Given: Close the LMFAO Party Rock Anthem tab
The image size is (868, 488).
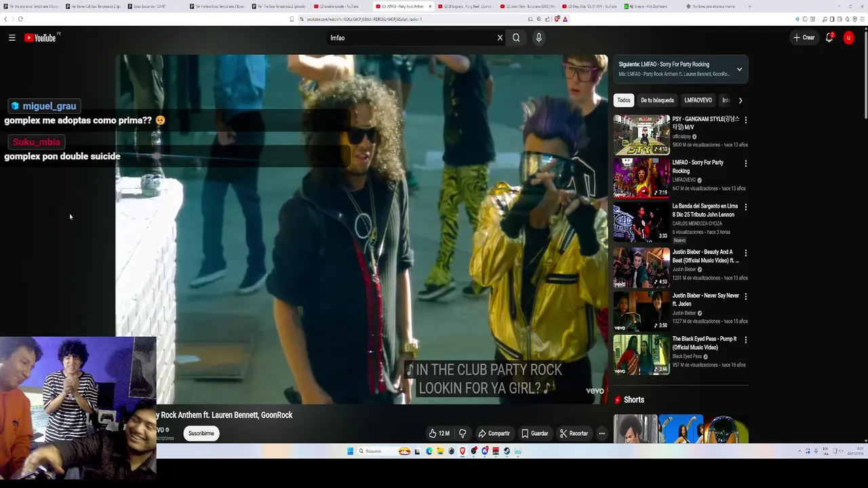Looking at the screenshot, I should coord(429,6).
